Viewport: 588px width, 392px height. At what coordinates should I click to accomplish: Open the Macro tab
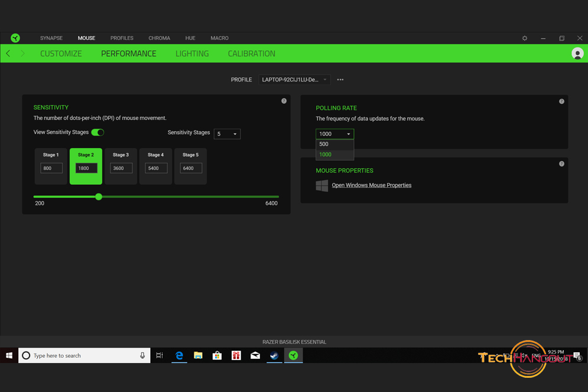219,38
